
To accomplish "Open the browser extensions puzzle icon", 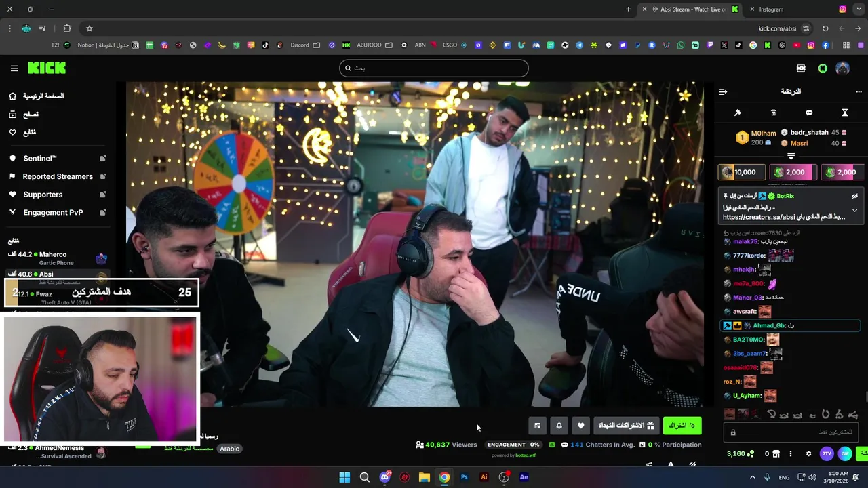I will [66, 28].
